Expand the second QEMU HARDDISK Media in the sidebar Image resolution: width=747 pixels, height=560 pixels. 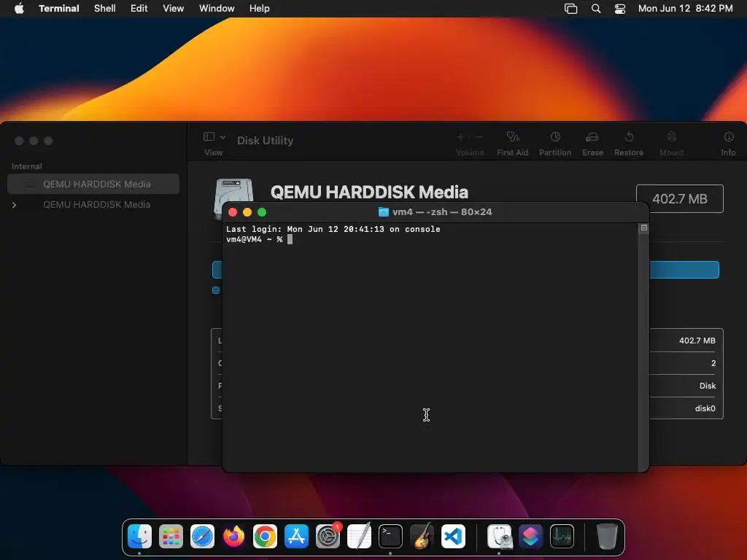15,205
